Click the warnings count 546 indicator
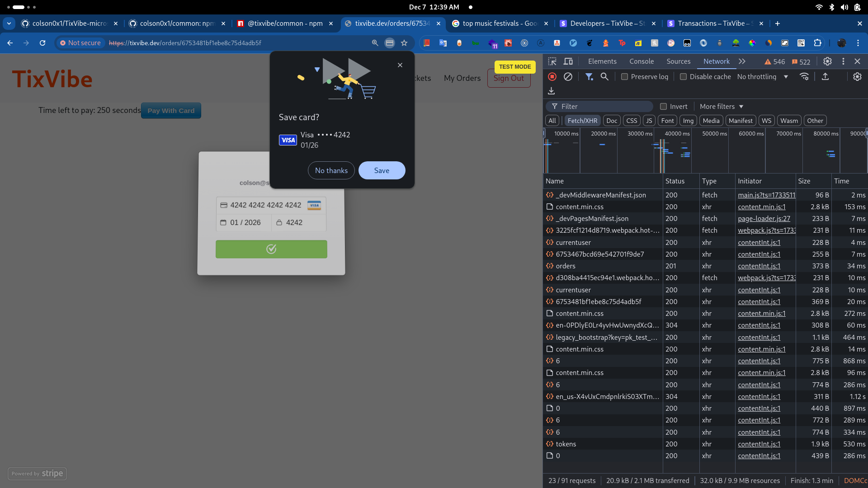This screenshot has width=868, height=488. point(774,62)
